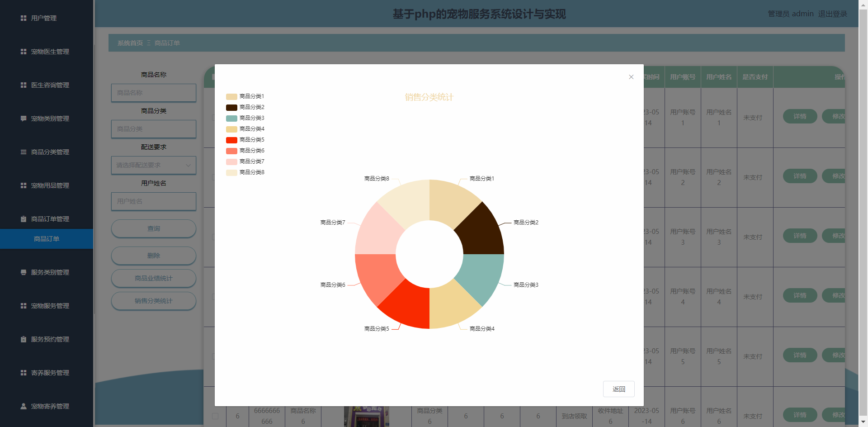Click the 用户姓名 input field

click(154, 201)
